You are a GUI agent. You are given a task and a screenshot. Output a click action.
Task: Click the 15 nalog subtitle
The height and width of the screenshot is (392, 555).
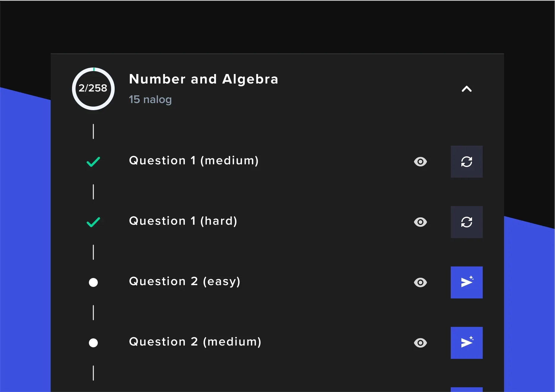[150, 99]
